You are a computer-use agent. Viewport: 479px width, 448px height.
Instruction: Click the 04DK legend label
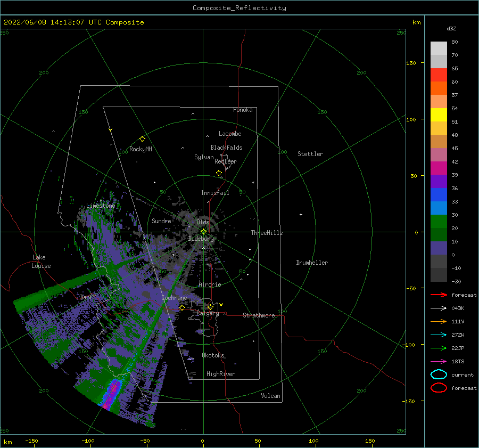coord(458,308)
